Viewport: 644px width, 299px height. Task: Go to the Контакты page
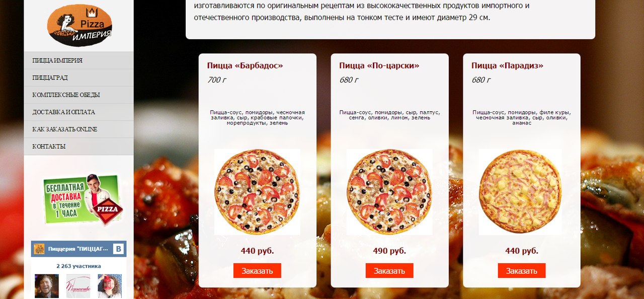(78, 146)
